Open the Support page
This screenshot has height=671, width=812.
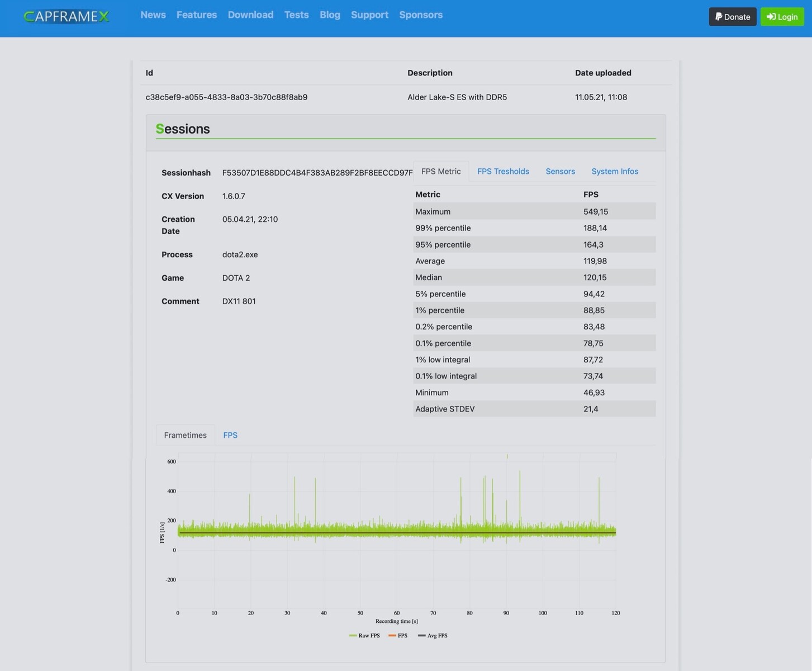pos(369,15)
